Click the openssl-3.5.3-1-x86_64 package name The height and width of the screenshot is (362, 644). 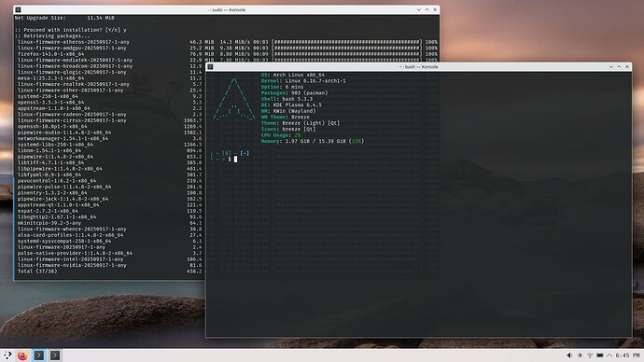[50, 103]
